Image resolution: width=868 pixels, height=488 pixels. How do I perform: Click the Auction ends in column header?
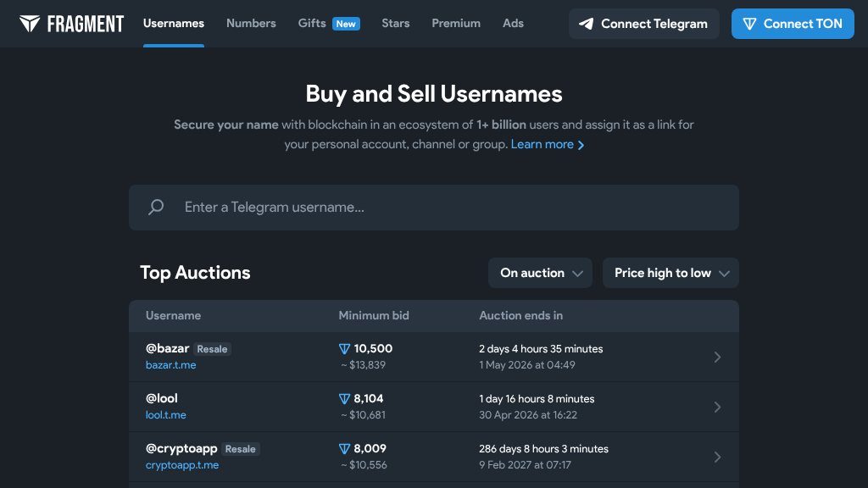[521, 315]
